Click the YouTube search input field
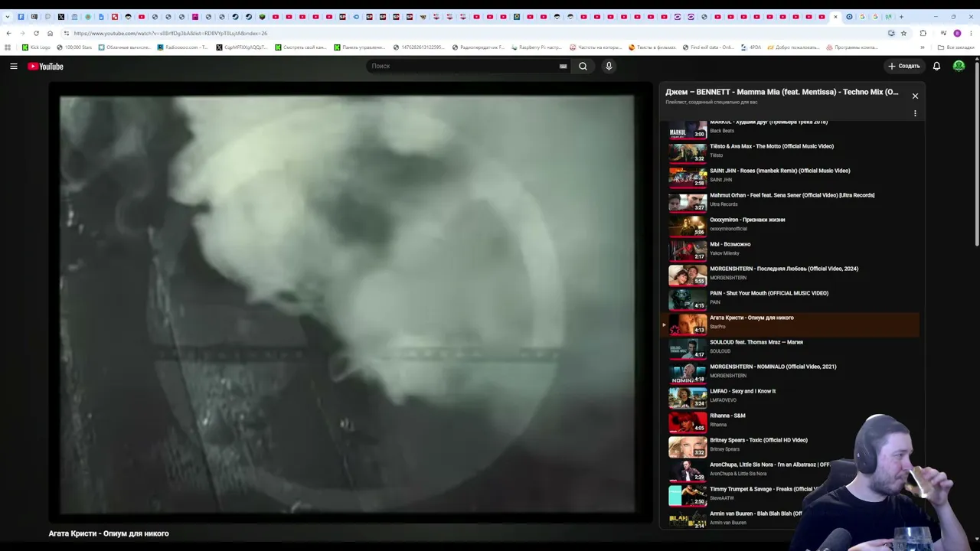The height and width of the screenshot is (551, 980). [463, 67]
